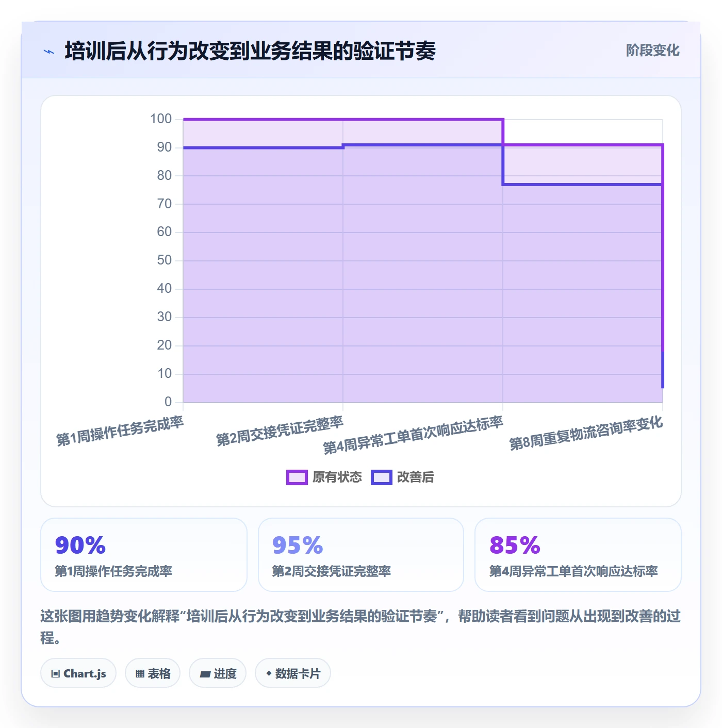This screenshot has height=728, width=722.
Task: Select the 进度 tag label
Action: coord(225,673)
